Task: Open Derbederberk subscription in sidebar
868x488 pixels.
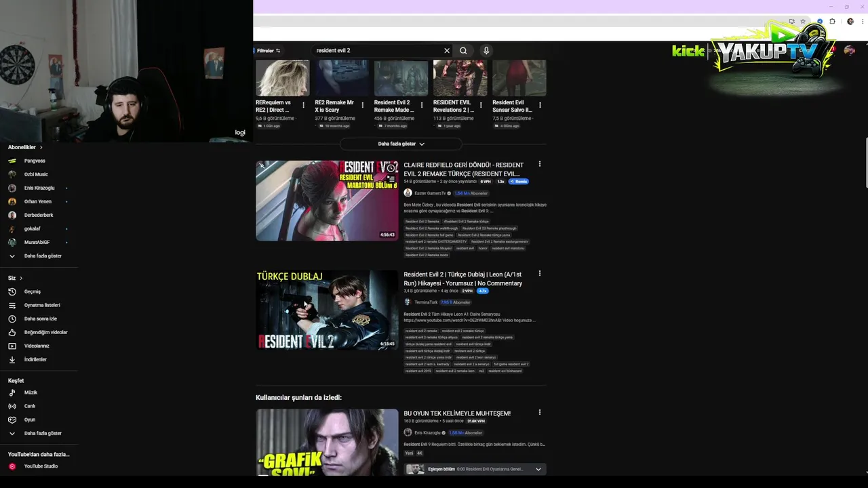Action: (39, 215)
